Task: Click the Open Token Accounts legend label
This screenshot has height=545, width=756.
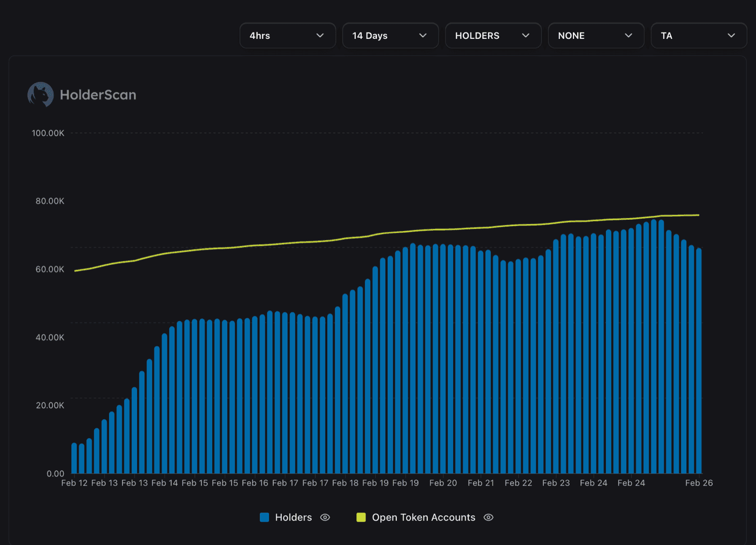Action: (x=423, y=517)
